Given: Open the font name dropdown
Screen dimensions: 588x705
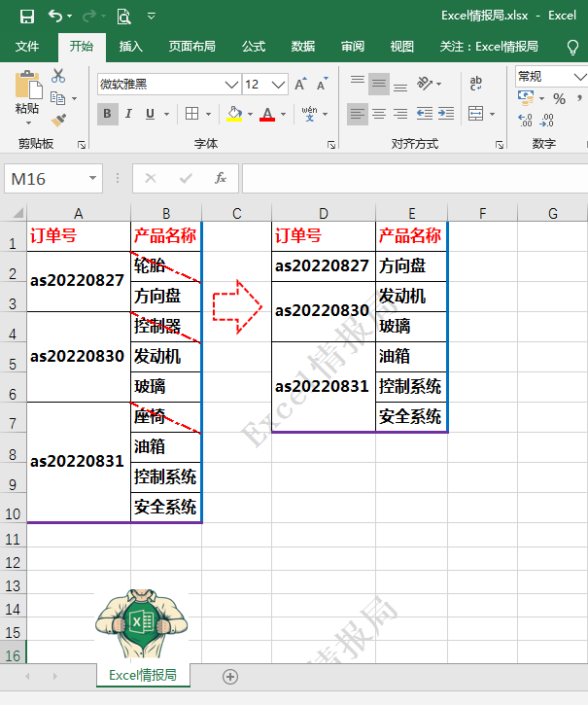Looking at the screenshot, I should [x=231, y=85].
